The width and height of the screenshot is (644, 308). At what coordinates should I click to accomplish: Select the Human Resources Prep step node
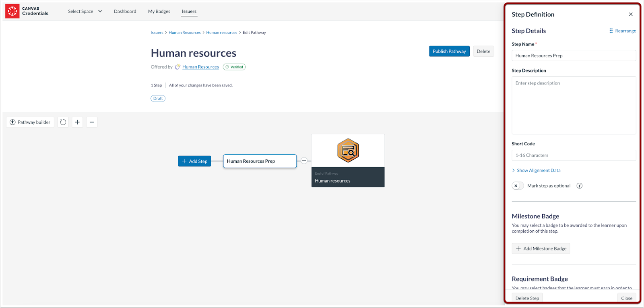click(260, 161)
